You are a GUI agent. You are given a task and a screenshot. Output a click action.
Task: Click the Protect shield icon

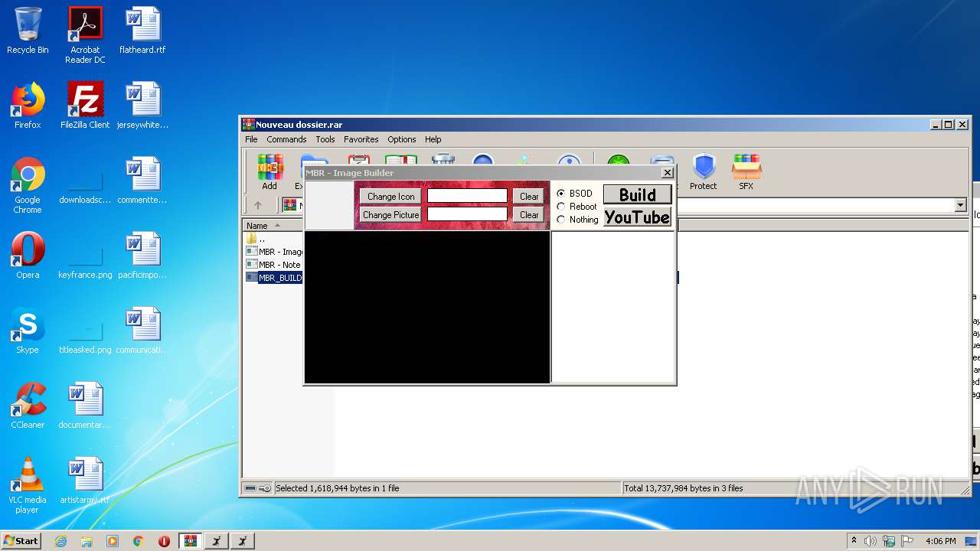703,171
